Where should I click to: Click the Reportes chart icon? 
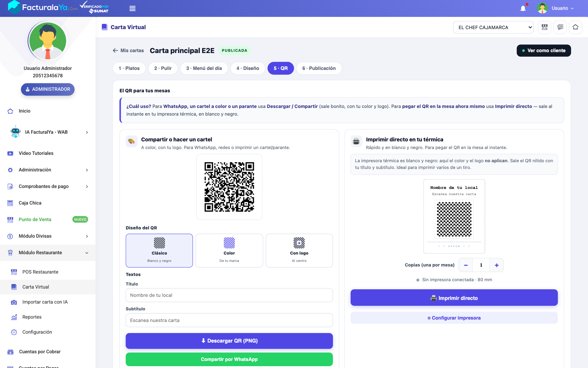coord(14,317)
